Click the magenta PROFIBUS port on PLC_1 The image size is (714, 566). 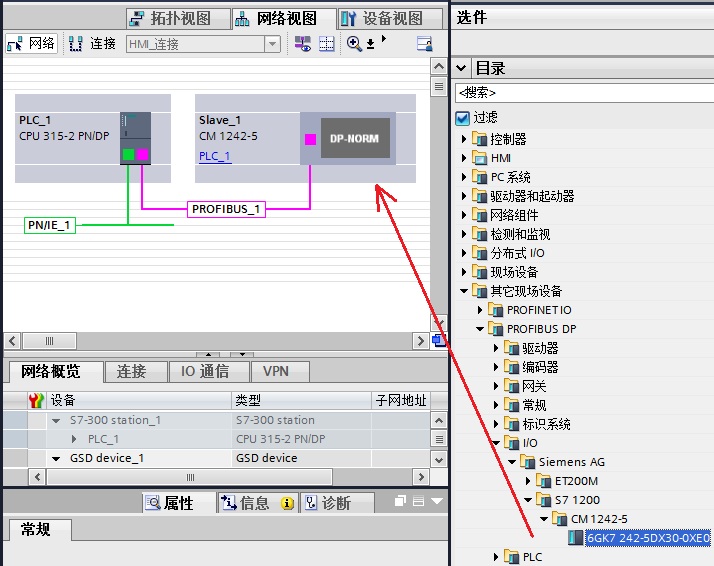pyautogui.click(x=143, y=155)
